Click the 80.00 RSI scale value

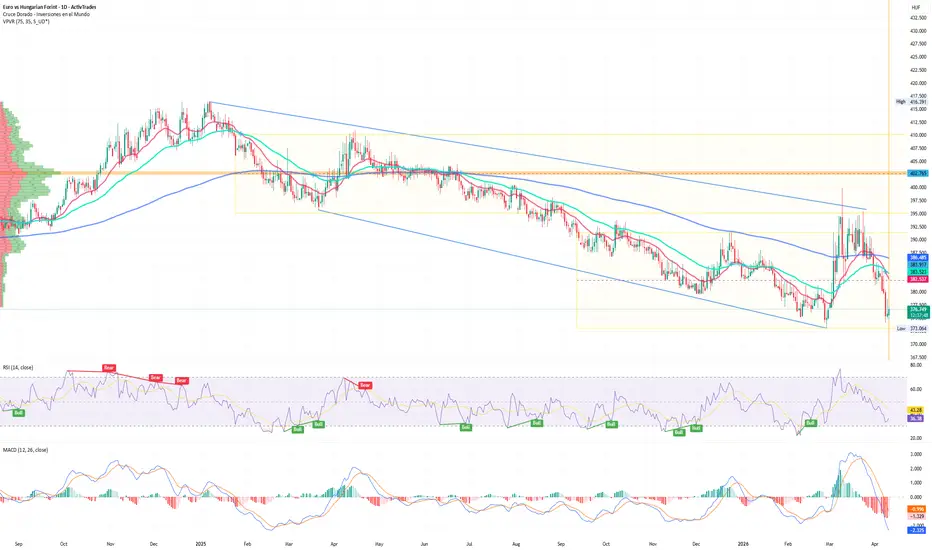coord(916,365)
